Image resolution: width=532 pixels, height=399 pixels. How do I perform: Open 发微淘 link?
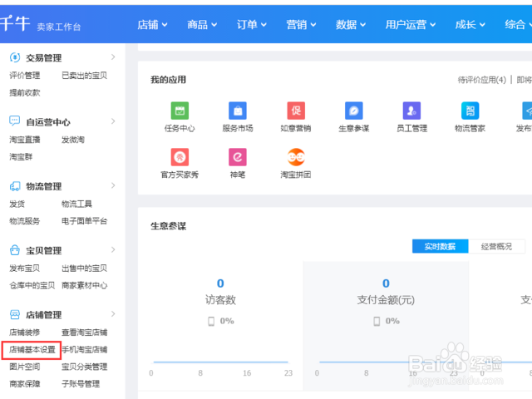[73, 140]
